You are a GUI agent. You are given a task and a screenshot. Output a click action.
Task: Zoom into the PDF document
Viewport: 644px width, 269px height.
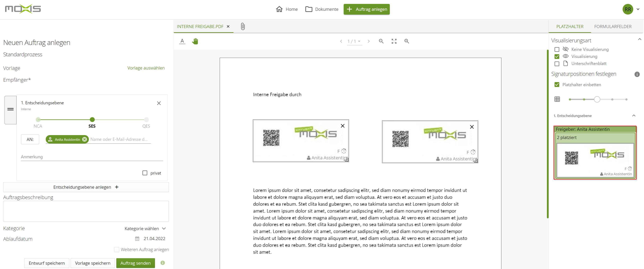tap(406, 41)
